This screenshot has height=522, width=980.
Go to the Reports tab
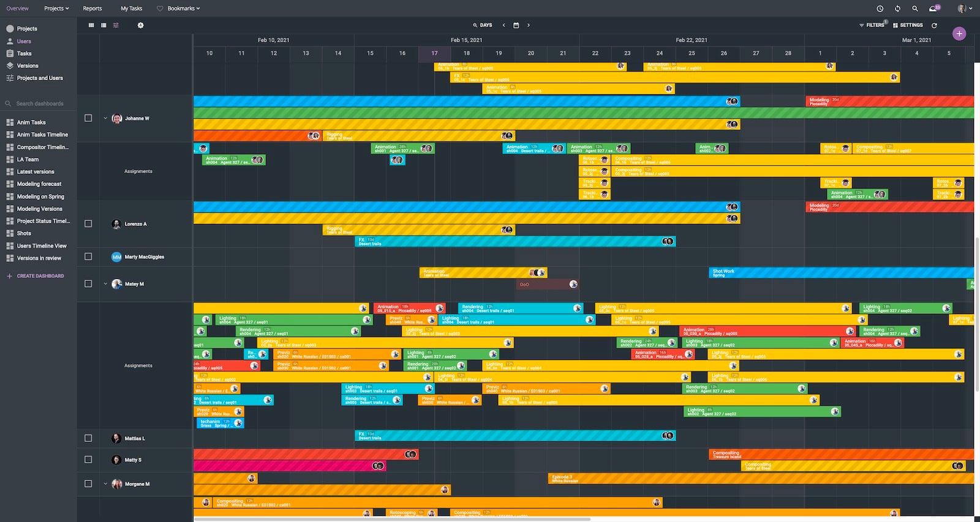point(92,9)
